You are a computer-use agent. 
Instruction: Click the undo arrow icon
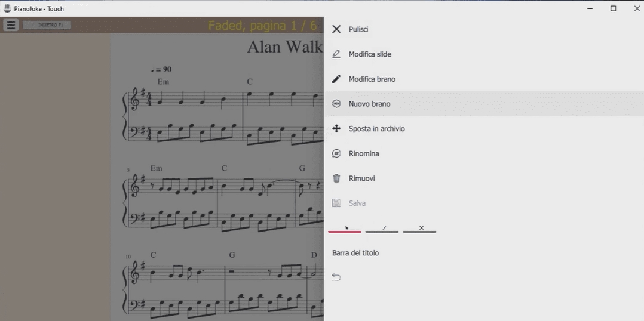click(336, 277)
